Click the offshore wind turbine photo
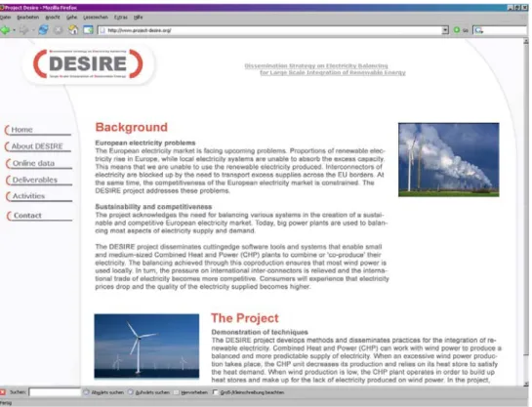 [x=146, y=346]
